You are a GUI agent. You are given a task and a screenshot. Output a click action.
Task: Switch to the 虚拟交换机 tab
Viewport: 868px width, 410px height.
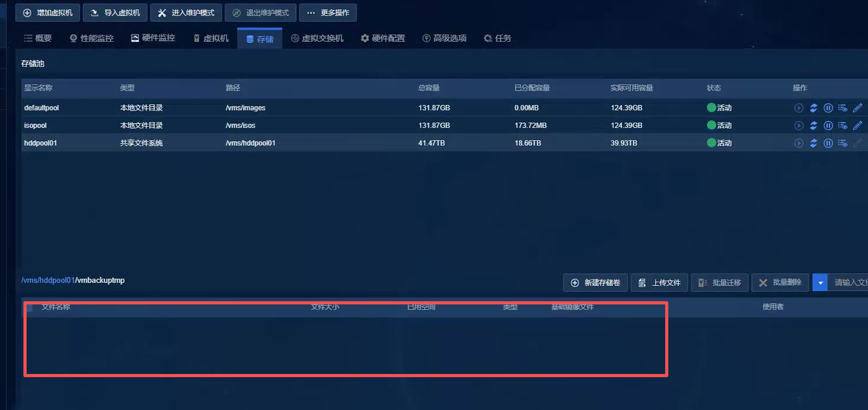point(317,38)
